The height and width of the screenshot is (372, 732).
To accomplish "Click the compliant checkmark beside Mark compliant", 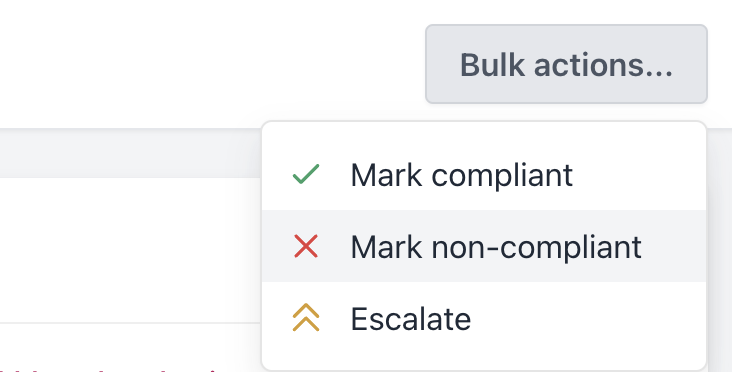I will (306, 174).
